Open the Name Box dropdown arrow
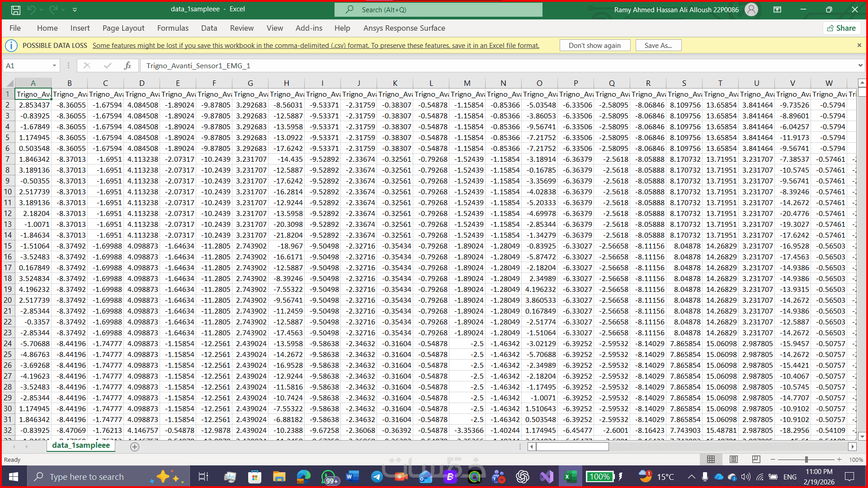 [54, 66]
